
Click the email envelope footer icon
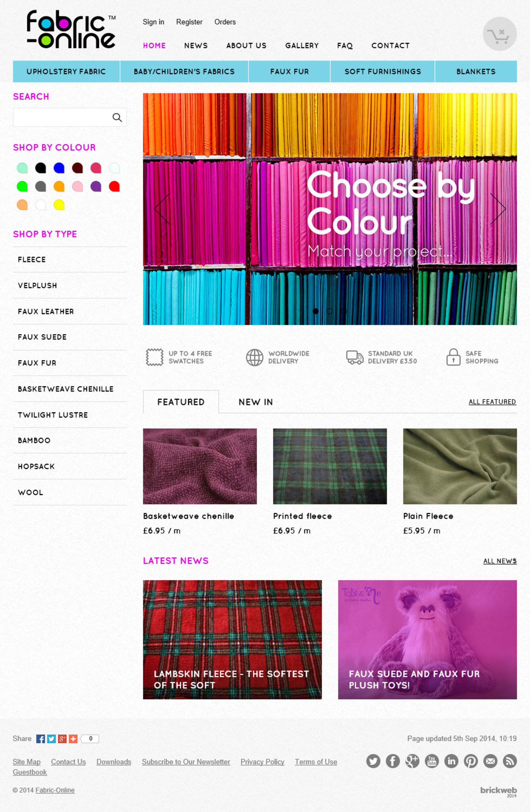point(490,761)
